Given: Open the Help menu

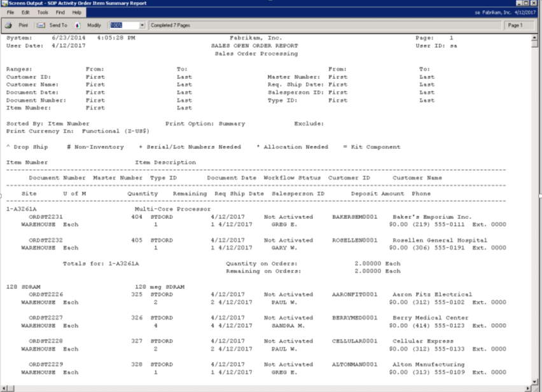Looking at the screenshot, I should (77, 12).
